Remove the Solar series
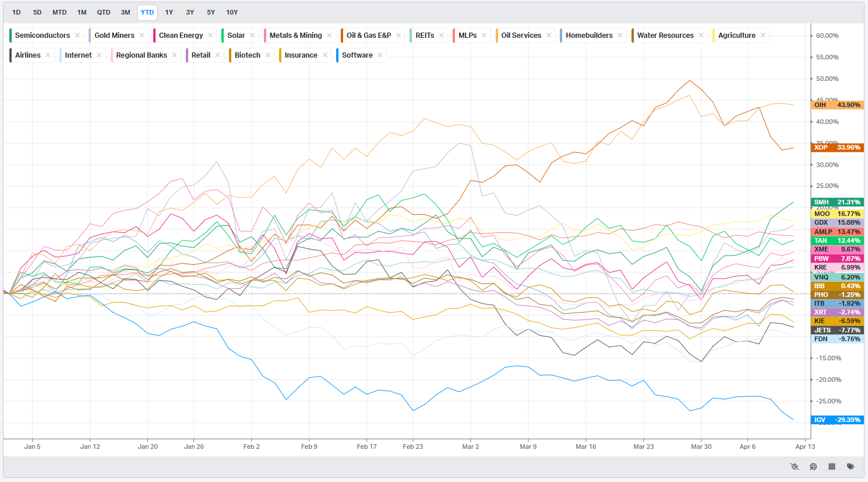Viewport: 868px width, 482px height. [x=252, y=36]
